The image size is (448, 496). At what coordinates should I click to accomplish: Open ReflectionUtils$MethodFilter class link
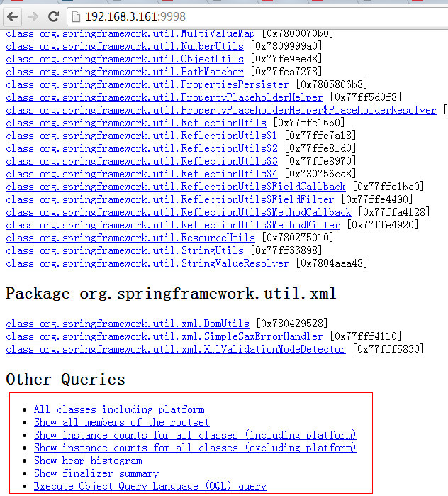click(x=173, y=225)
